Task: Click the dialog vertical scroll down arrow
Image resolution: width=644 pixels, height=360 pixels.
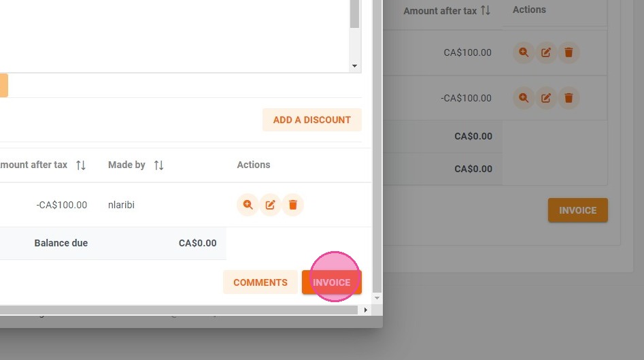Action: pos(377,298)
